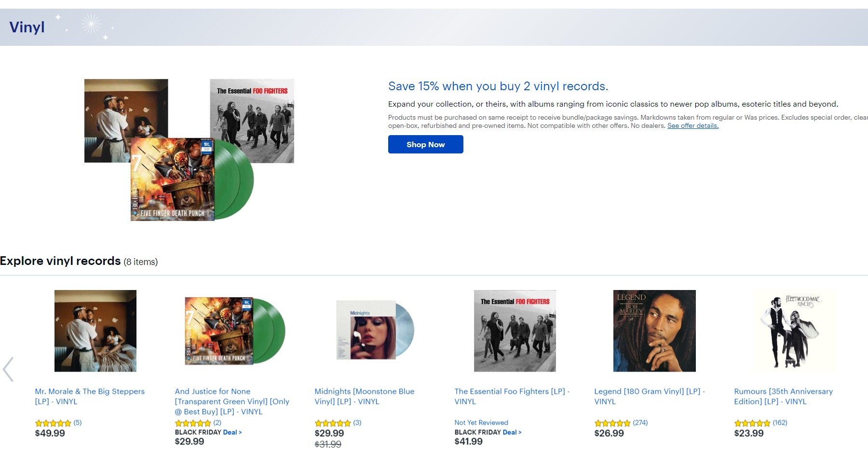Screen dimensions: 868x470
Task: Click star rating for Rumours vinyl (162)
Action: coord(752,423)
